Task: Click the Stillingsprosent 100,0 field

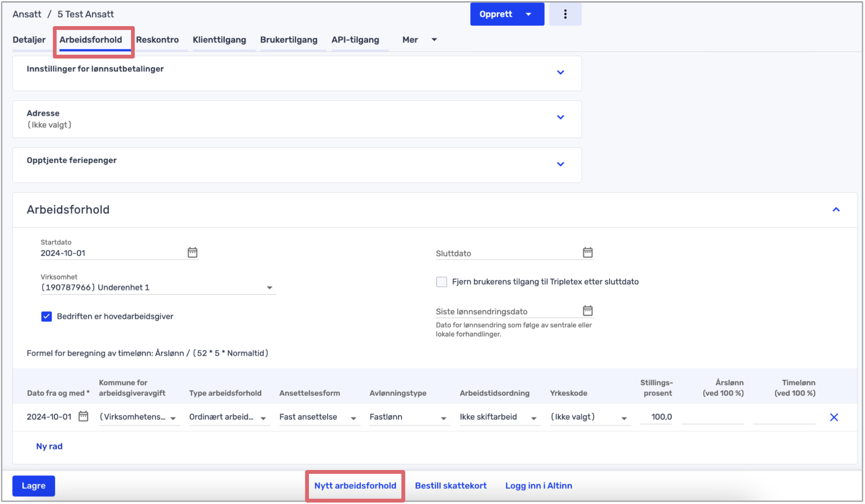Action: [x=656, y=417]
